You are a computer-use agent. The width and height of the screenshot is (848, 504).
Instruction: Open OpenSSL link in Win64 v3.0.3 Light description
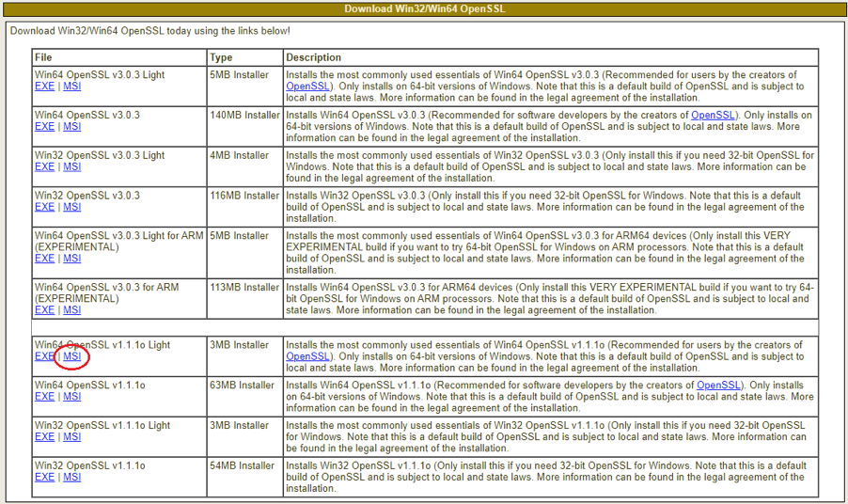click(307, 87)
